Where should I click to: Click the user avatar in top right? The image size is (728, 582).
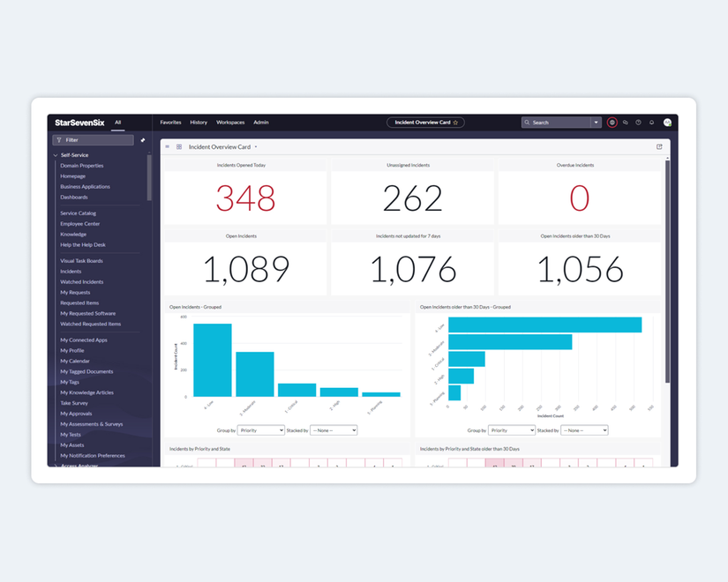(668, 123)
